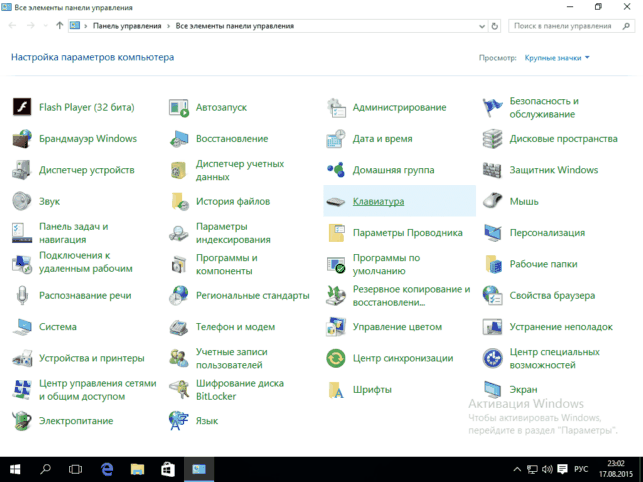Open the Региональные стандарты link
Viewport: 643px width, 482px height.
tap(253, 295)
